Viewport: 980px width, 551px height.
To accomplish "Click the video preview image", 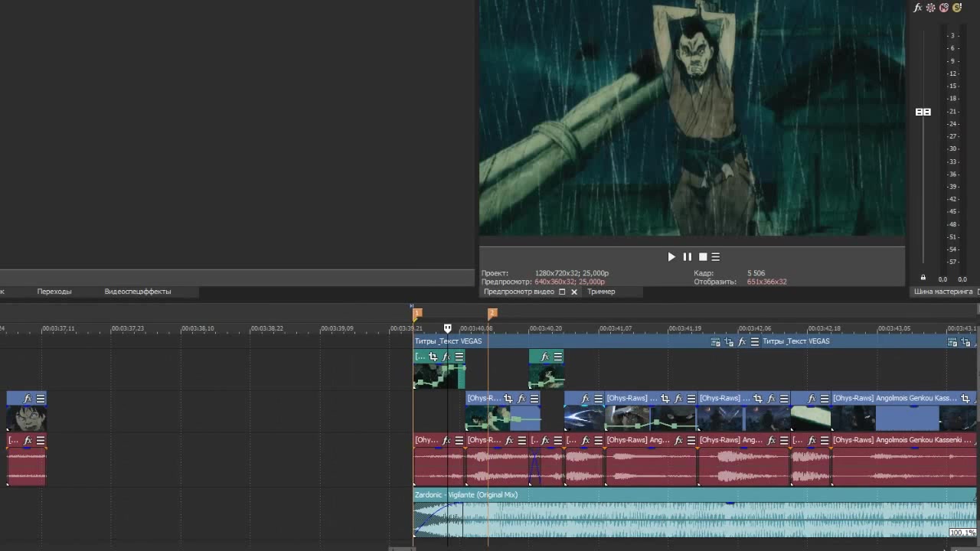I will pyautogui.click(x=692, y=118).
